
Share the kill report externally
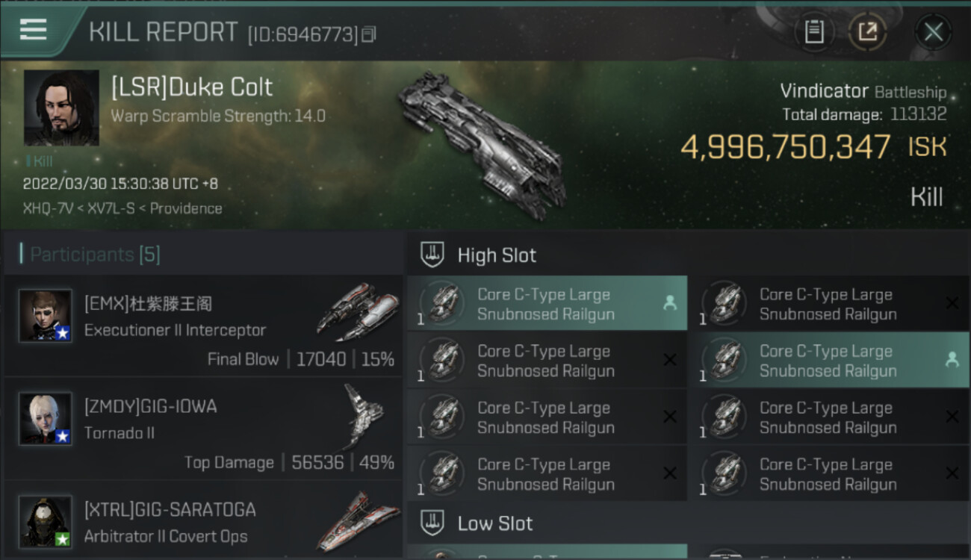pos(867,32)
